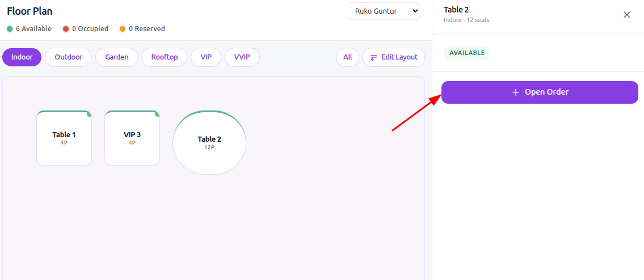Click the orange Reserved status dot

pyautogui.click(x=123, y=29)
